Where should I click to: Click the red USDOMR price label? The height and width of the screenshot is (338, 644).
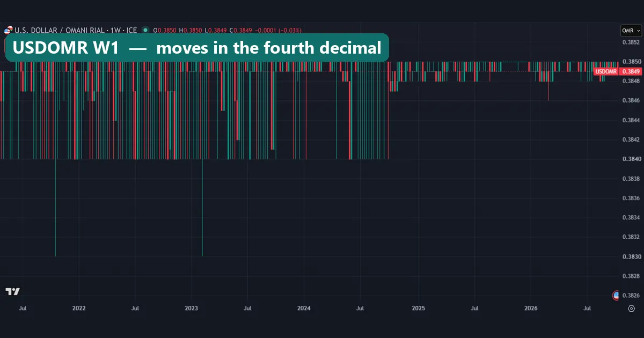[x=605, y=71]
